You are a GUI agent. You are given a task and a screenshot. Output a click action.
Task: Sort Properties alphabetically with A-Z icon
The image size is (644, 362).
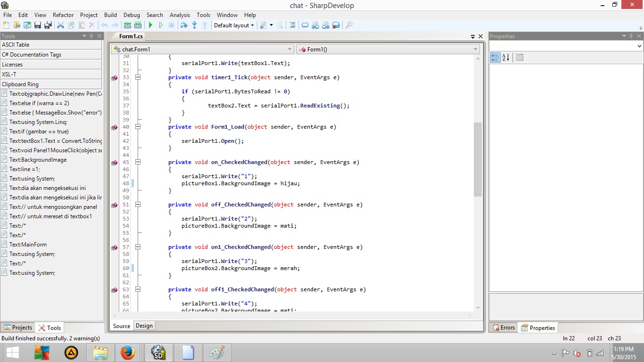[x=505, y=58]
